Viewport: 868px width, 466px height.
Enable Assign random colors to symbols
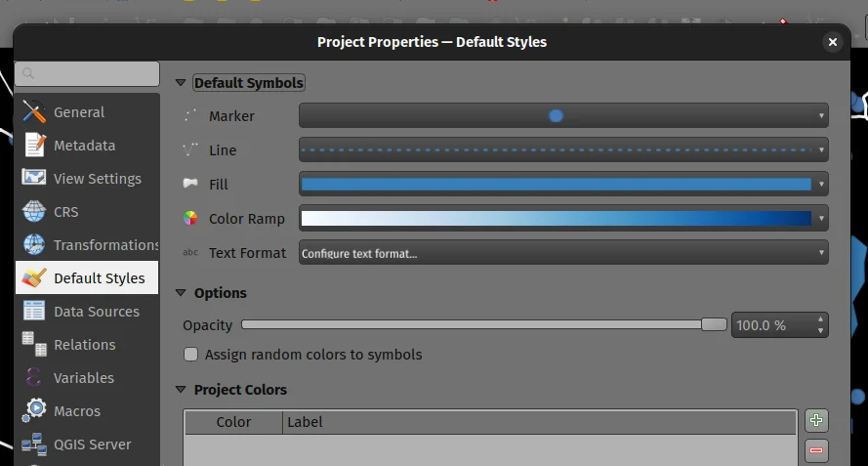[x=191, y=355]
